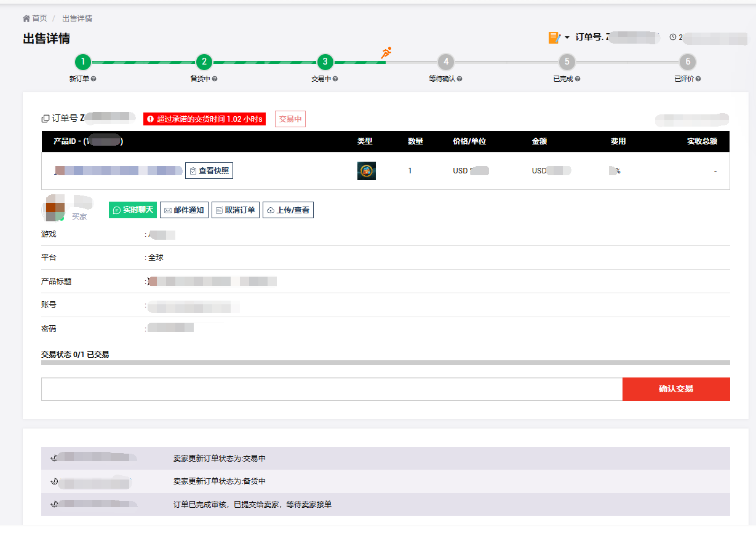The image size is (756, 533).
Task: Click help icon next to 新订单
Action: [x=94, y=79]
